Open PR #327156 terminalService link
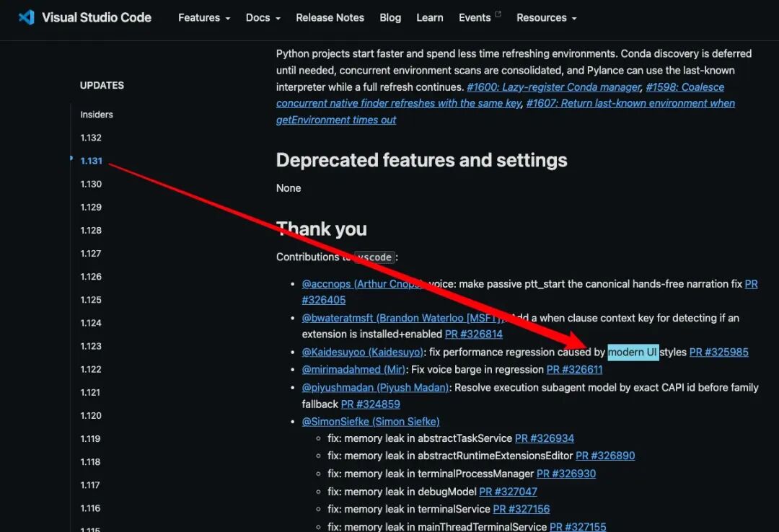Image resolution: width=779 pixels, height=532 pixels. (x=521, y=509)
